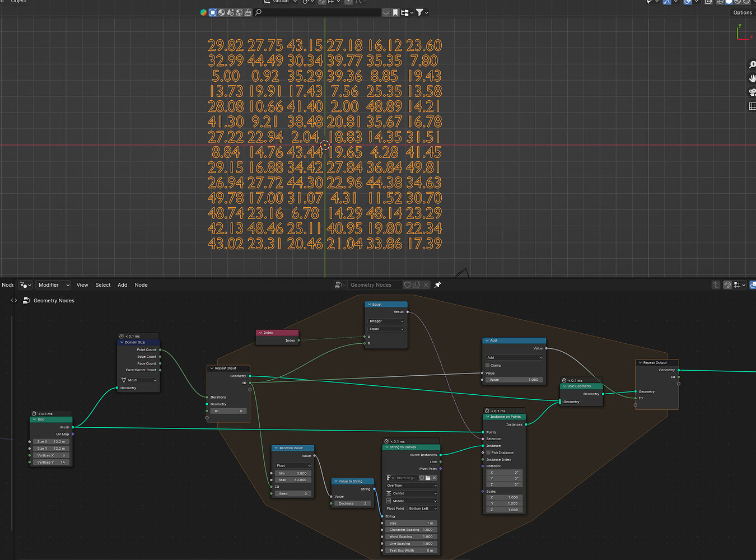Screen dimensions: 756x560
Task: Clear the font with X in String to Curves
Action: pyautogui.click(x=434, y=478)
